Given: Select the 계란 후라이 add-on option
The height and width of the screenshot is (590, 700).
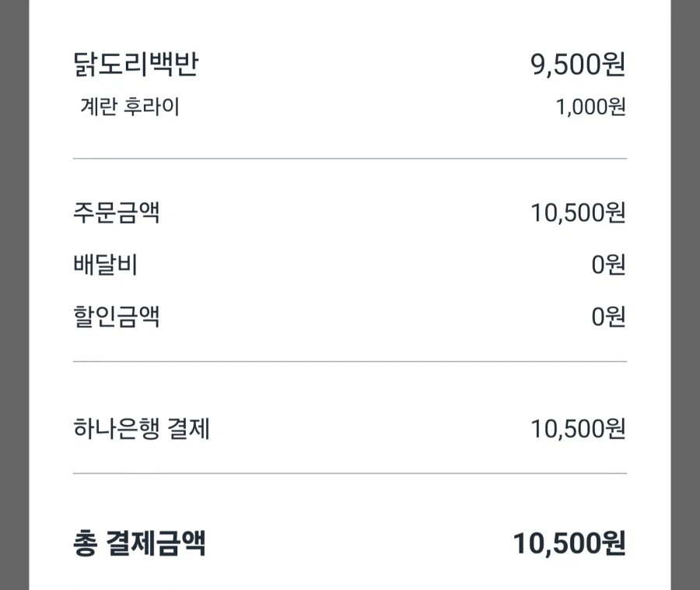Looking at the screenshot, I should pyautogui.click(x=129, y=107).
